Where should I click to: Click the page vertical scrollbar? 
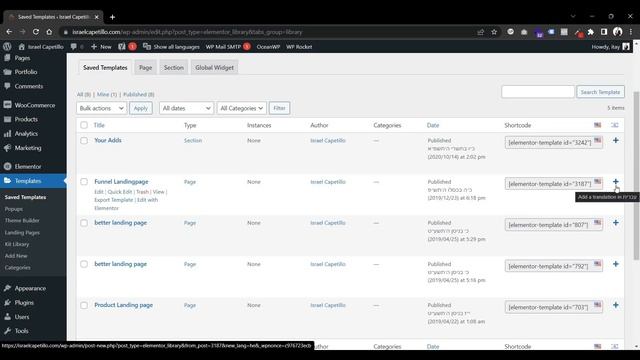coord(636,176)
